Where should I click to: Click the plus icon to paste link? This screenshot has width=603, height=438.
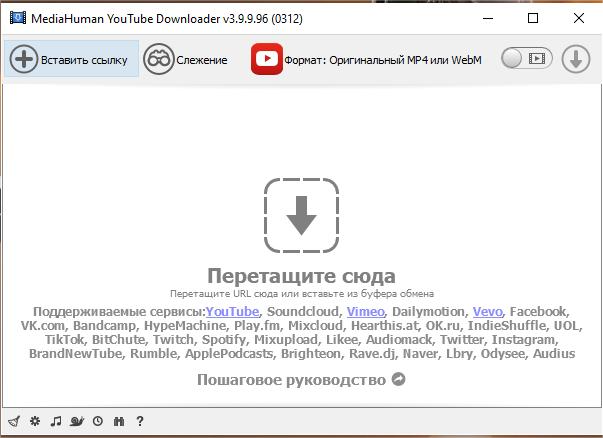(24, 59)
